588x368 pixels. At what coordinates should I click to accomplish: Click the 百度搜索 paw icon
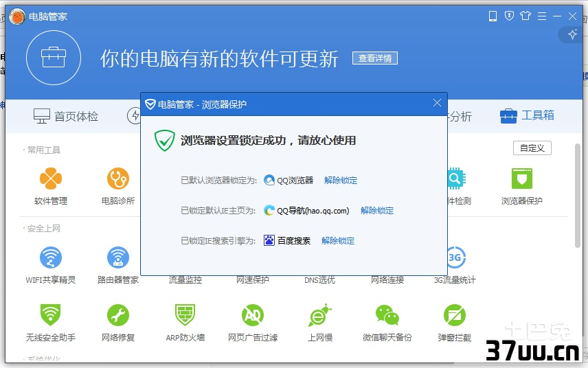pyautogui.click(x=269, y=240)
